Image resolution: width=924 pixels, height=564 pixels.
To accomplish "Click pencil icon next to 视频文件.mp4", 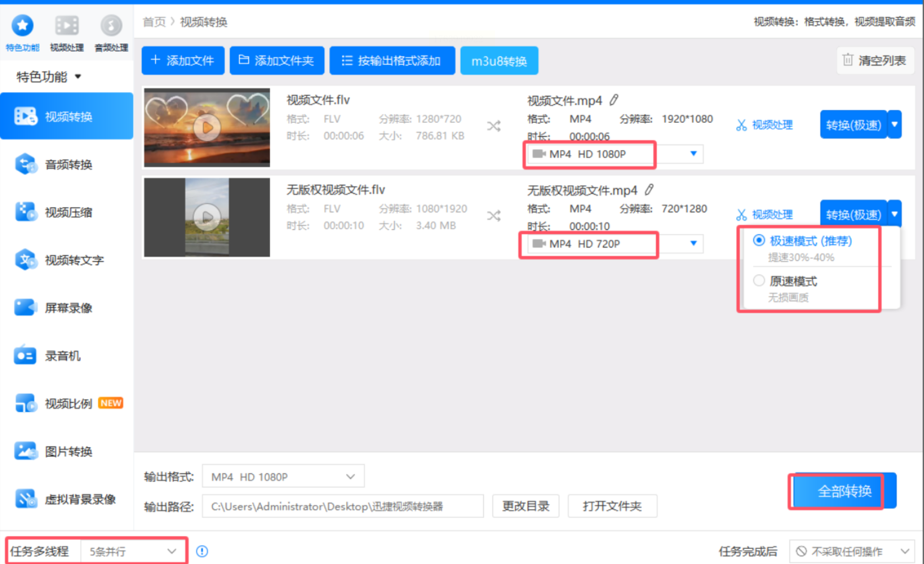I will pos(614,100).
